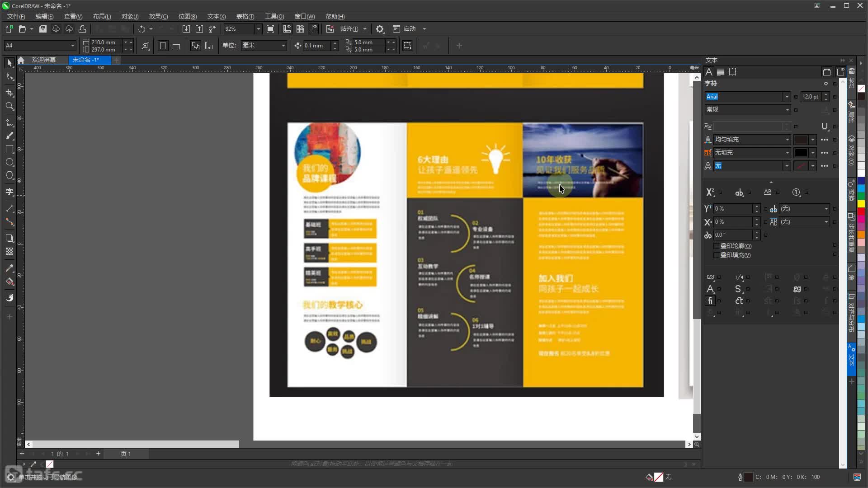The image size is (868, 488).
Task: Open the 对象 docker tab on the right
Action: (852, 150)
